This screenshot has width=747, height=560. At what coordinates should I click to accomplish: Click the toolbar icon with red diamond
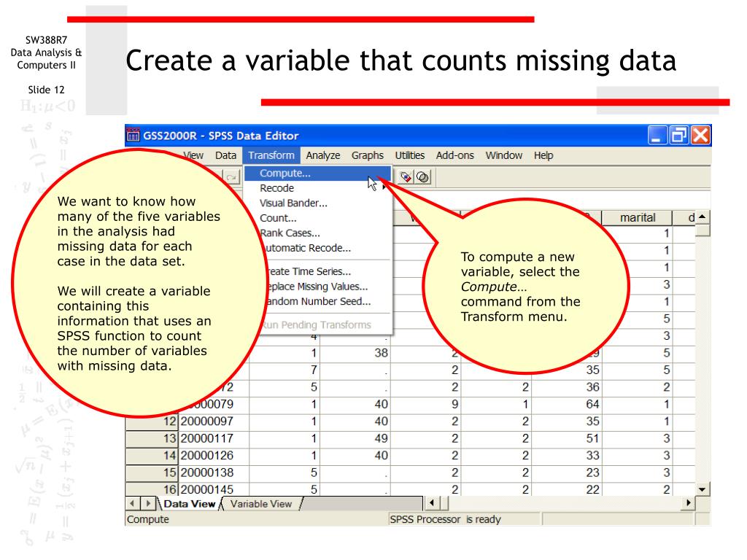coord(406,177)
